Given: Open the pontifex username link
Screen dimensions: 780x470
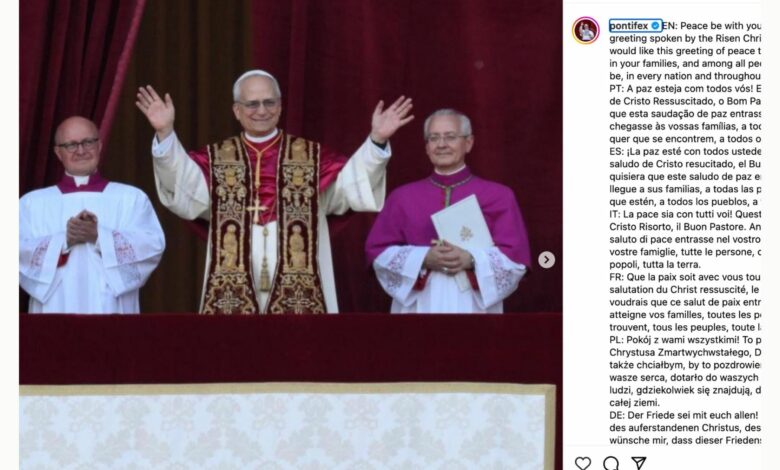Looking at the screenshot, I should click(x=629, y=25).
